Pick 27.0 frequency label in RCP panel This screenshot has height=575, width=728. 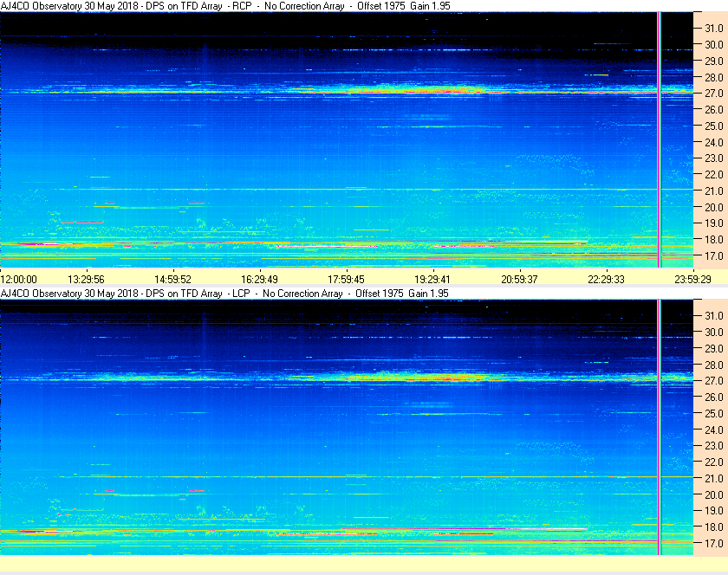coord(714,94)
